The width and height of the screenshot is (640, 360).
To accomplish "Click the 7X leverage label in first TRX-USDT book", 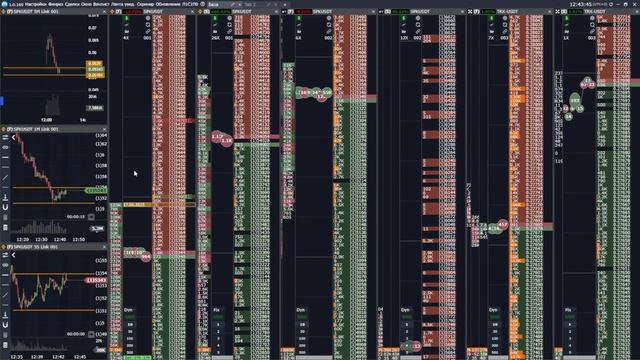I will pos(492,38).
